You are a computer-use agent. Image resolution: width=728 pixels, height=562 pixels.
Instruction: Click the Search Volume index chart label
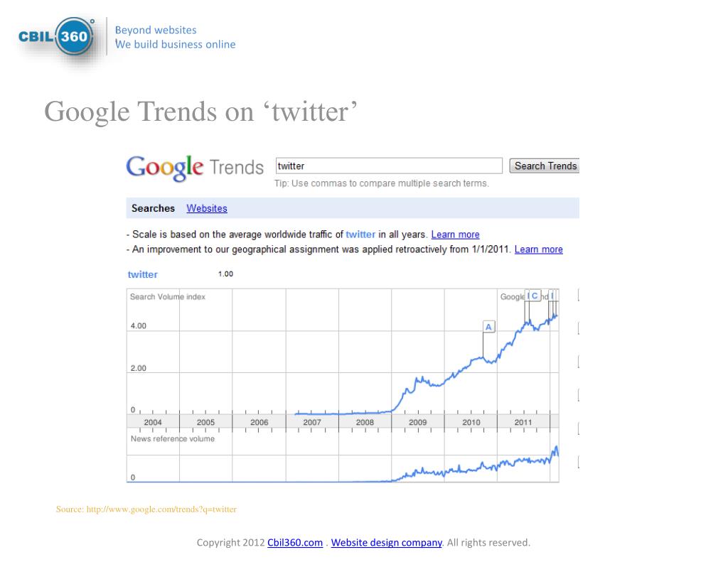point(168,296)
